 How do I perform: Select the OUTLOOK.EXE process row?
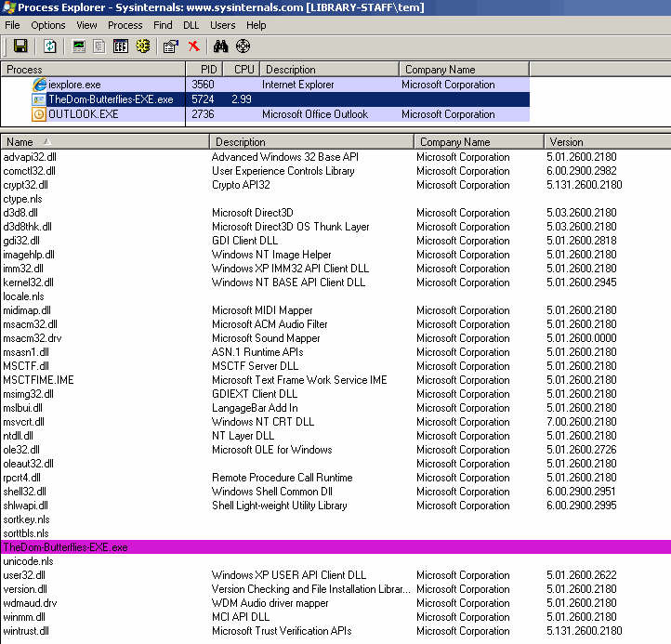pos(265,114)
